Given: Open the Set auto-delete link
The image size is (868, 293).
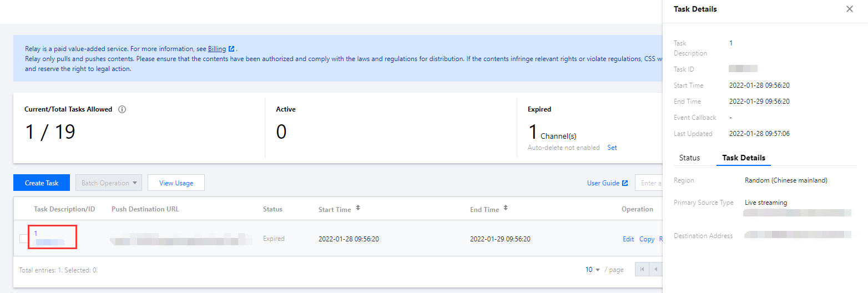Looking at the screenshot, I should click(612, 148).
